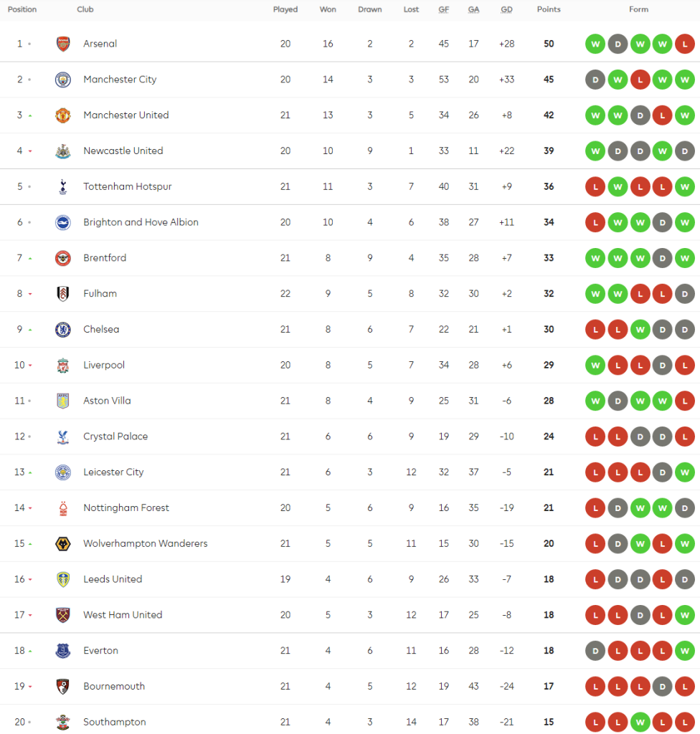
Task: Click the Newcastle United club crest
Action: coord(63,151)
